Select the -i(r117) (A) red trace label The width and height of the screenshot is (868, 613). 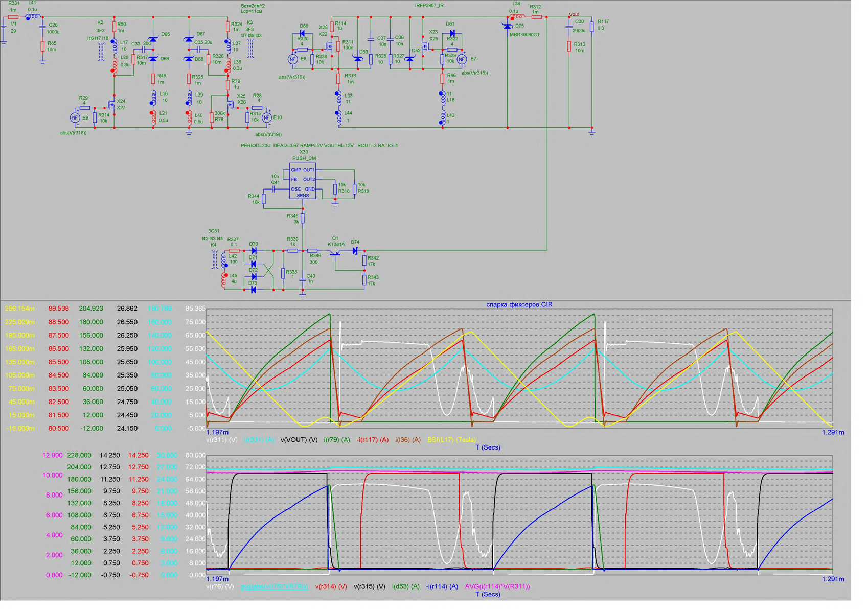pyautogui.click(x=373, y=439)
